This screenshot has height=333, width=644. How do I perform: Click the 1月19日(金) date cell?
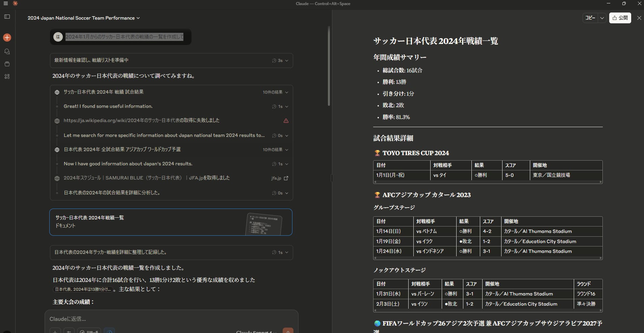pyautogui.click(x=393, y=241)
